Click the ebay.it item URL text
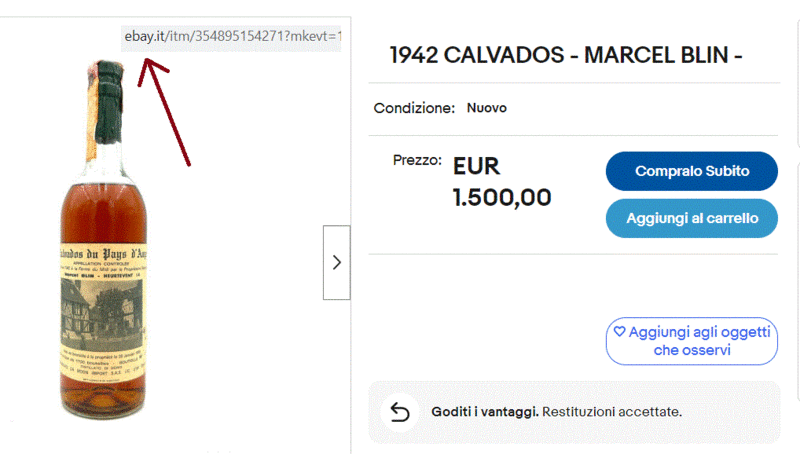 [x=232, y=37]
